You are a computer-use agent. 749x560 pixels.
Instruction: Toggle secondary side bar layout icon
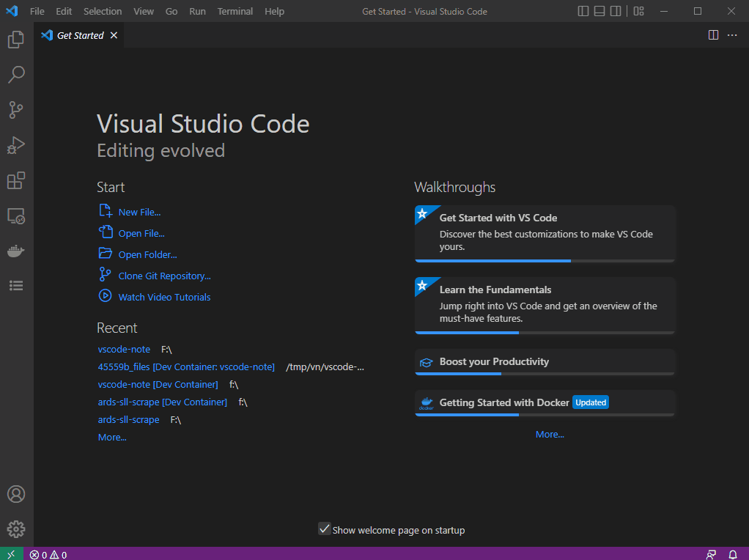[x=616, y=11]
